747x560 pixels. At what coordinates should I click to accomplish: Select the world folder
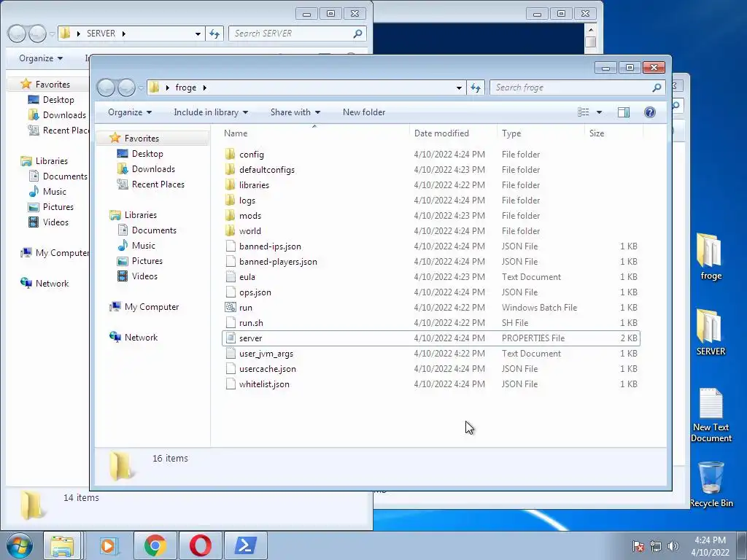pyautogui.click(x=431, y=231)
